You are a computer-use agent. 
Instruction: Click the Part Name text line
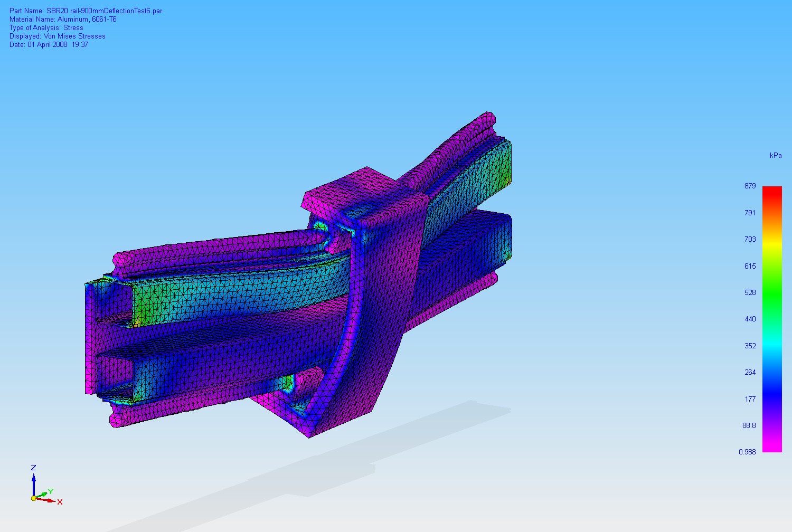click(86, 11)
